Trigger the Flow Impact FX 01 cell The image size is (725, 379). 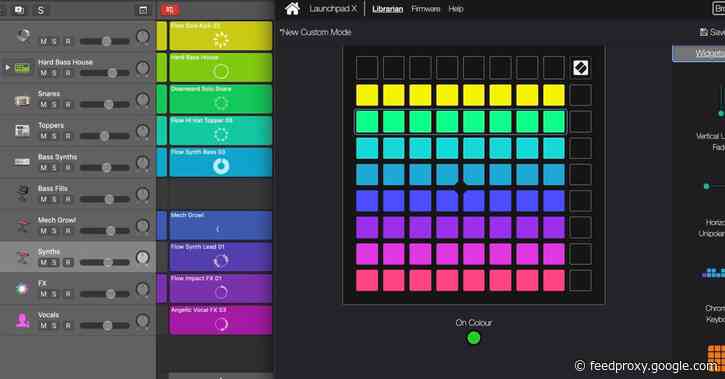pyautogui.click(x=221, y=289)
